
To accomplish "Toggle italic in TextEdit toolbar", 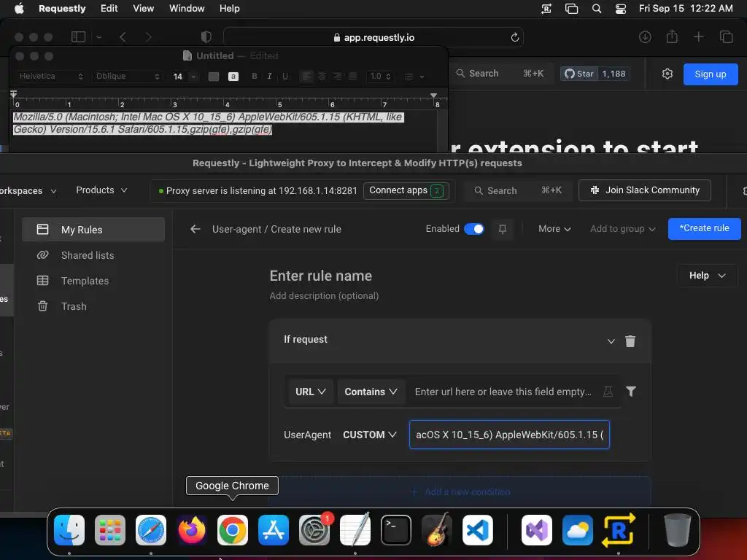I will coord(270,76).
